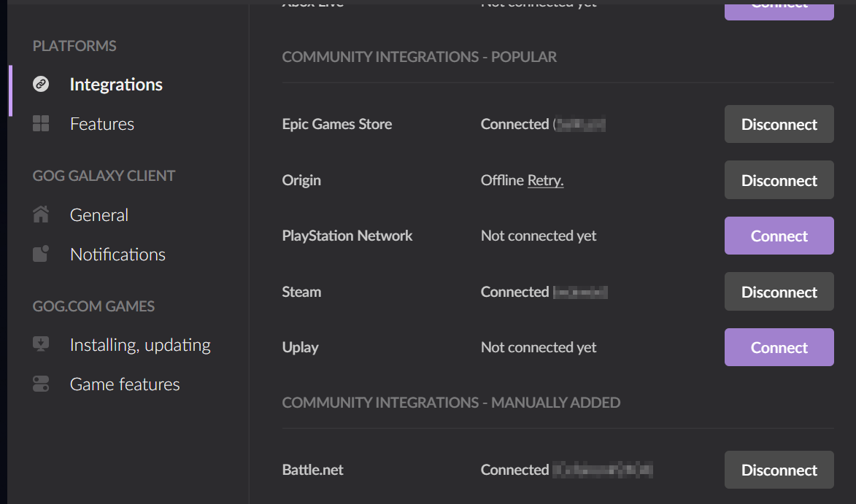
Task: Click the Installing, updating download icon
Action: (x=41, y=344)
